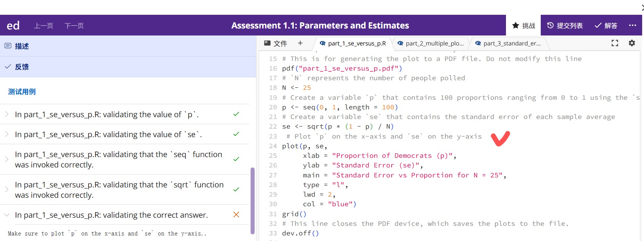Image resolution: width=644 pixels, height=241 pixels.
Task: Go to next page 下一页
Action: point(74,26)
